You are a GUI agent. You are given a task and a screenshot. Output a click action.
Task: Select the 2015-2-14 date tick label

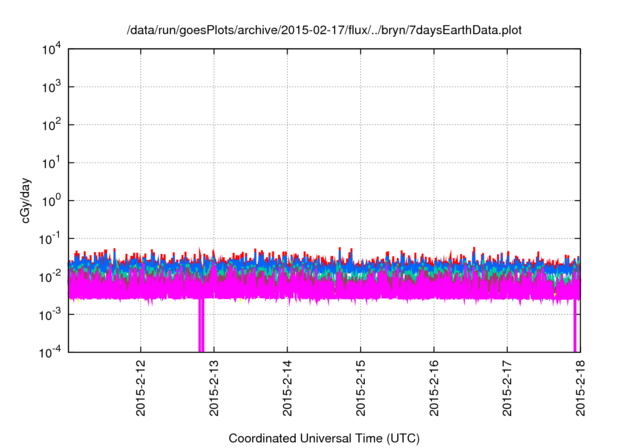click(287, 388)
